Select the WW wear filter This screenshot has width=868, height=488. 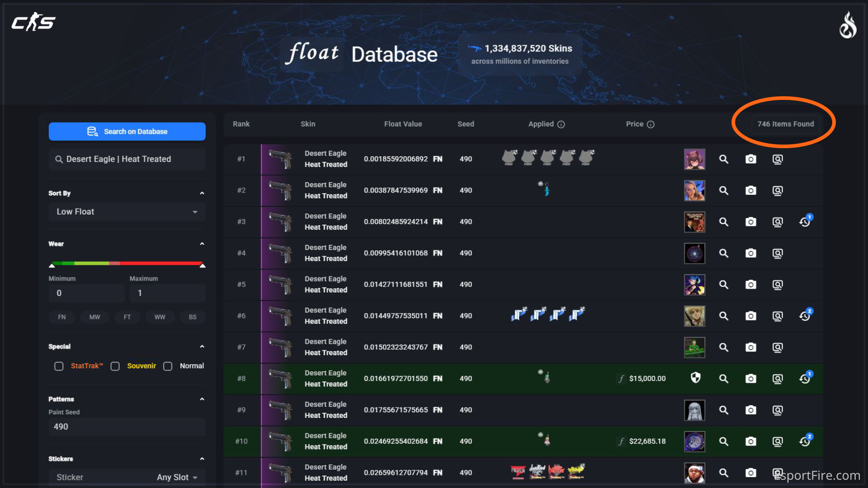[160, 317]
